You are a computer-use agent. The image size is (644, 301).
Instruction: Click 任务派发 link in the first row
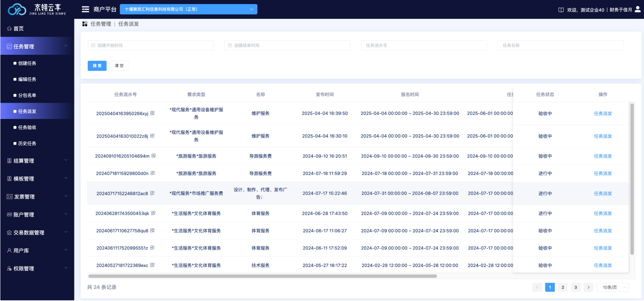[x=603, y=114]
